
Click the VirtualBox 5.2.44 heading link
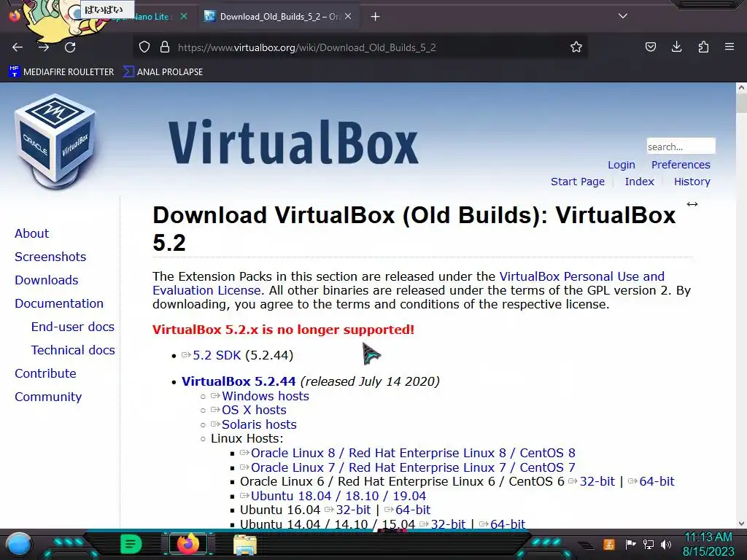pyautogui.click(x=239, y=382)
